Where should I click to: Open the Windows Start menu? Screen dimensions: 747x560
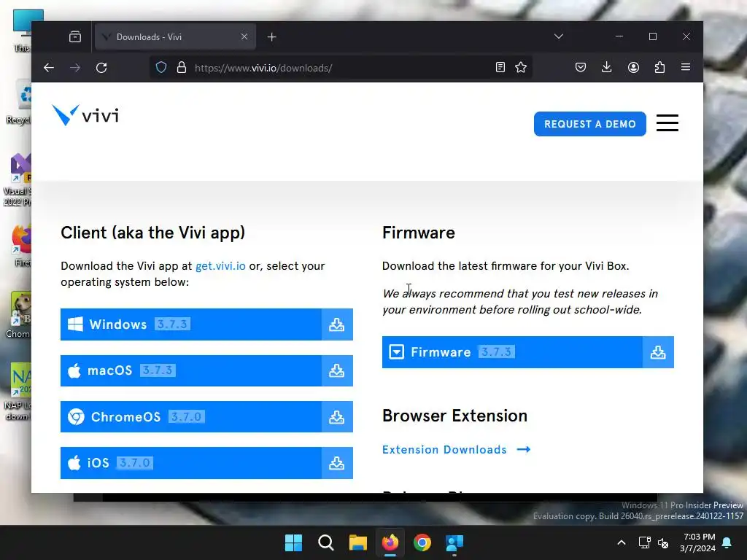[x=293, y=542]
